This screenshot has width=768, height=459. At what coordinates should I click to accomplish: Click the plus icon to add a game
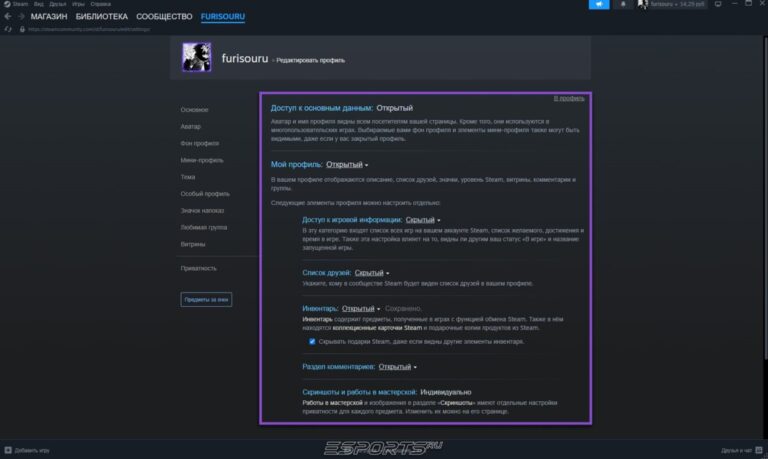8,450
